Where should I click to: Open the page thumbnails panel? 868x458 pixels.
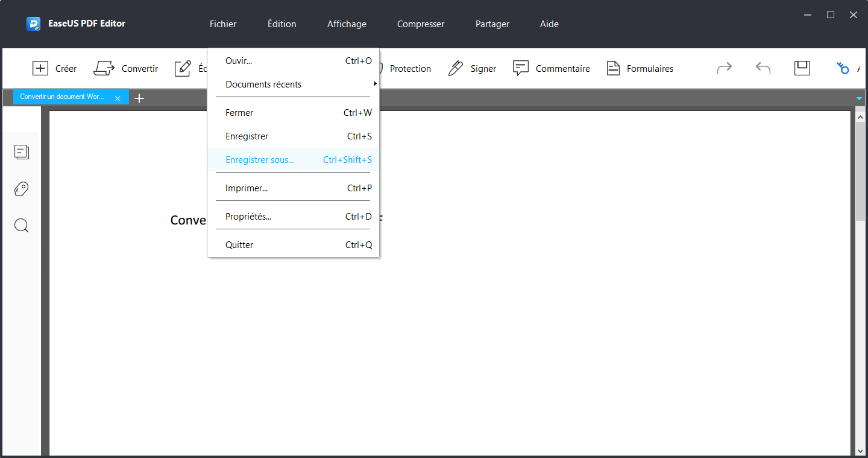(21, 152)
